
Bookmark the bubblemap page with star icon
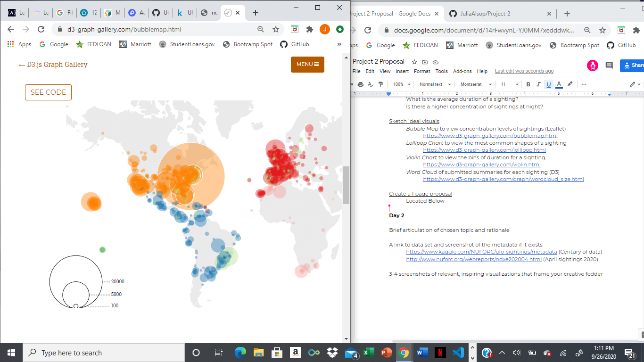(x=276, y=29)
